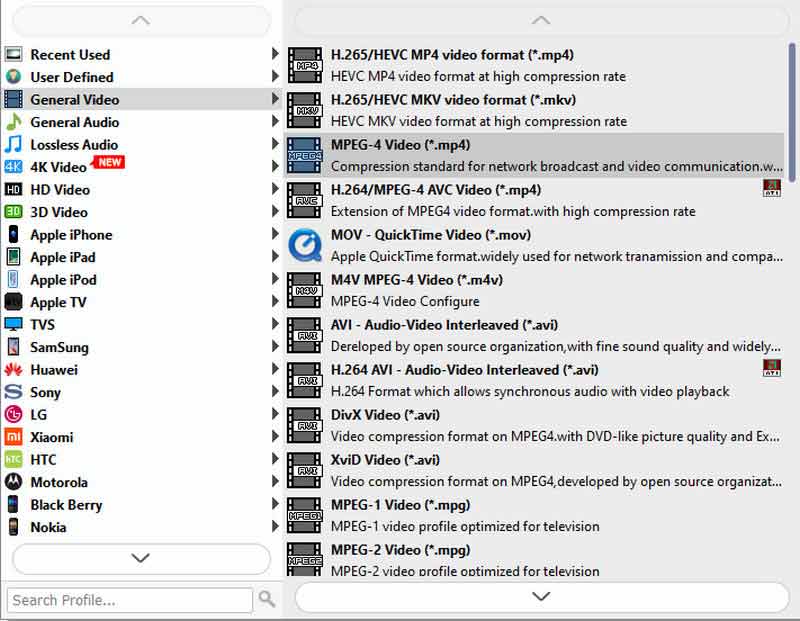The width and height of the screenshot is (800, 621).
Task: Select the Lossless Audio category
Action: click(74, 145)
